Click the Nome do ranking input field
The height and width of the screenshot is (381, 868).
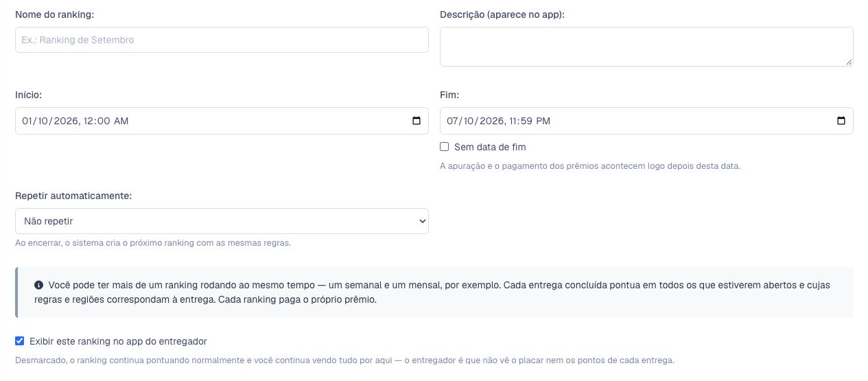pyautogui.click(x=222, y=40)
